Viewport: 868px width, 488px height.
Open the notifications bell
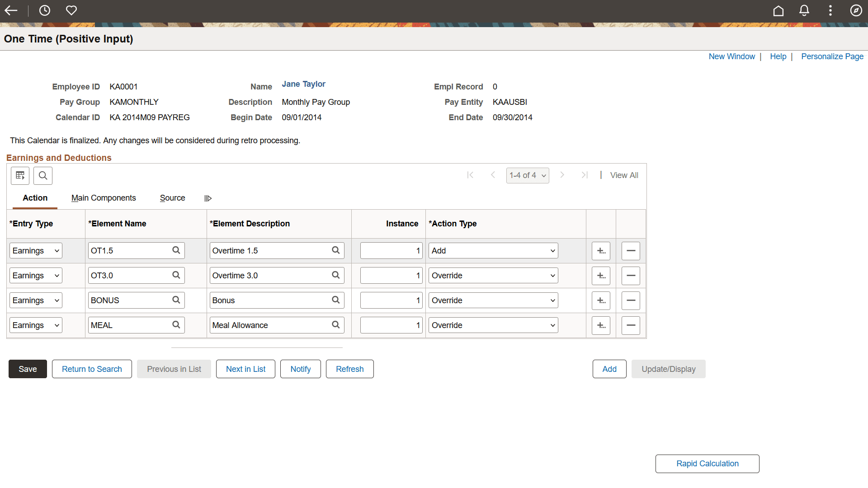coord(804,10)
